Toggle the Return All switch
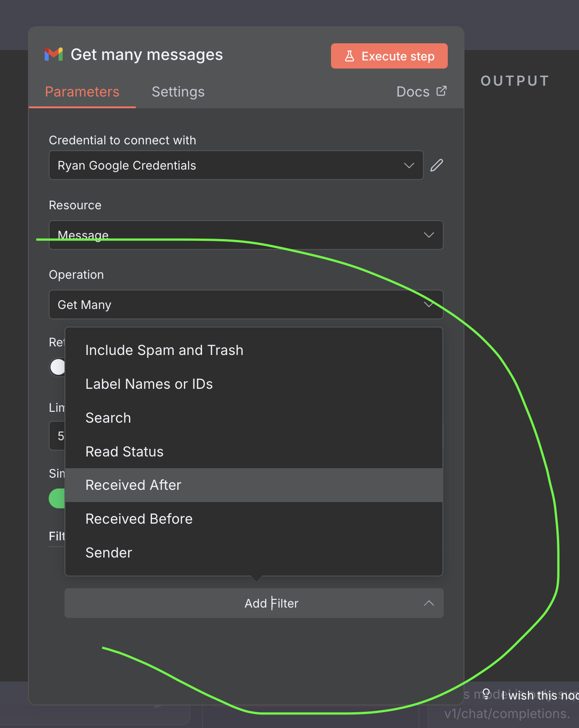579x728 pixels. tap(58, 367)
